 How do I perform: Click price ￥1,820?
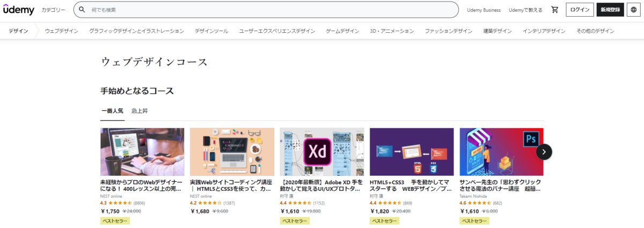click(380, 211)
